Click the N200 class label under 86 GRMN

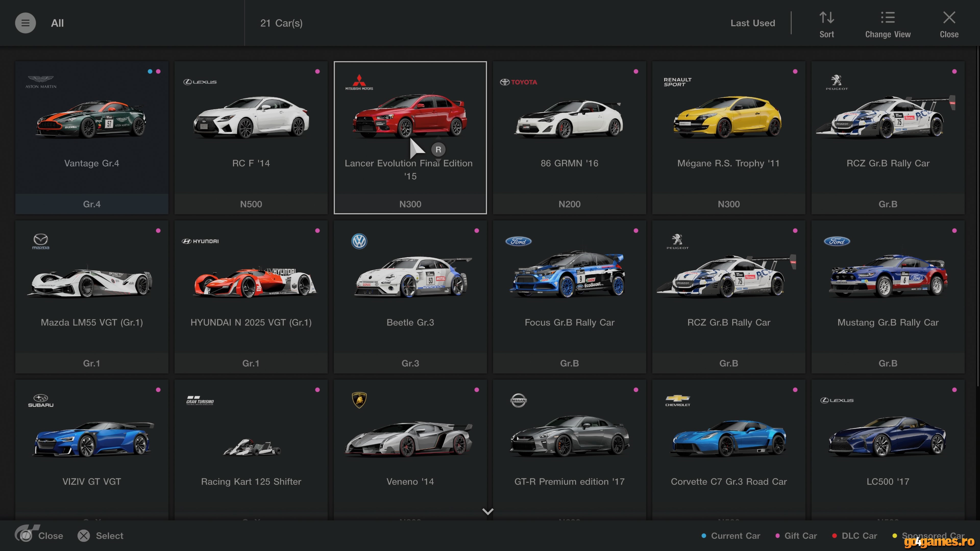click(570, 204)
